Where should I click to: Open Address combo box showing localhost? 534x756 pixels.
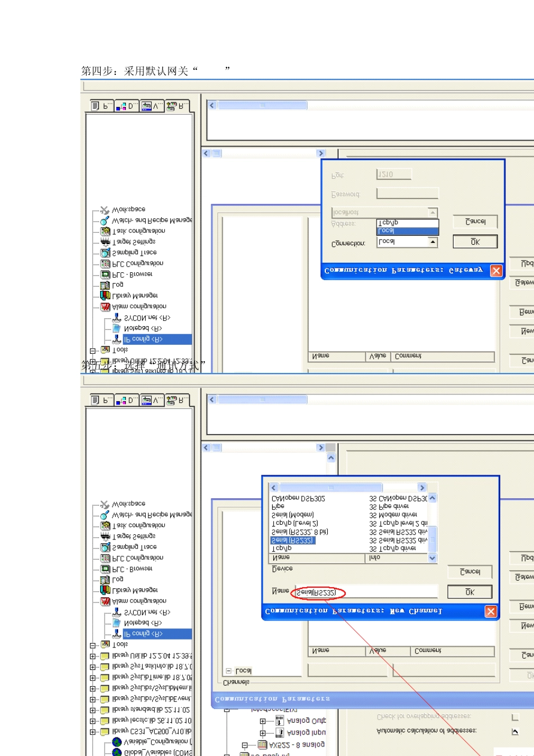(x=384, y=213)
